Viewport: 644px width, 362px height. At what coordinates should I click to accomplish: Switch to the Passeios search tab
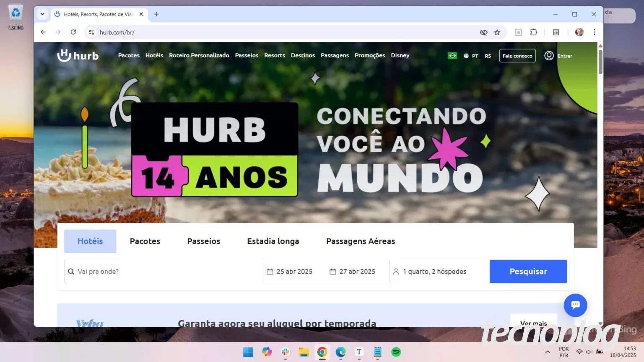click(204, 241)
